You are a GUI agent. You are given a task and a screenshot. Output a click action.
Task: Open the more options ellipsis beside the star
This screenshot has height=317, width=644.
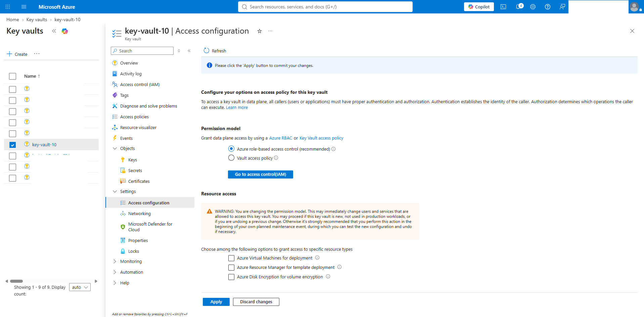click(x=270, y=31)
